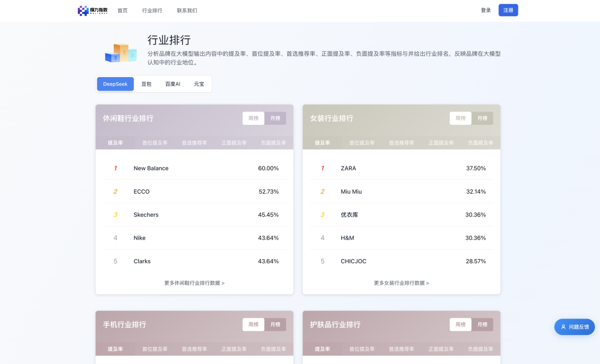Select 首位提及率 tab in 女装 card
Viewport: 600px width, 364px height.
[362, 143]
